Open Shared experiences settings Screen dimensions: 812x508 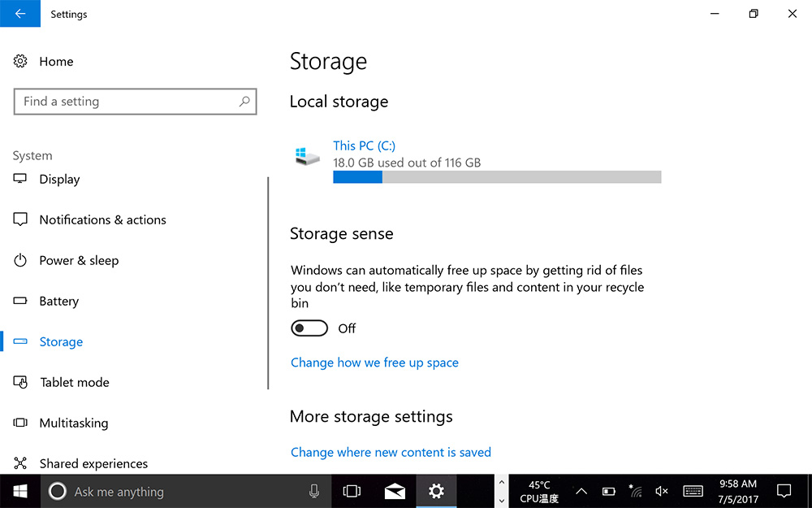click(x=93, y=463)
